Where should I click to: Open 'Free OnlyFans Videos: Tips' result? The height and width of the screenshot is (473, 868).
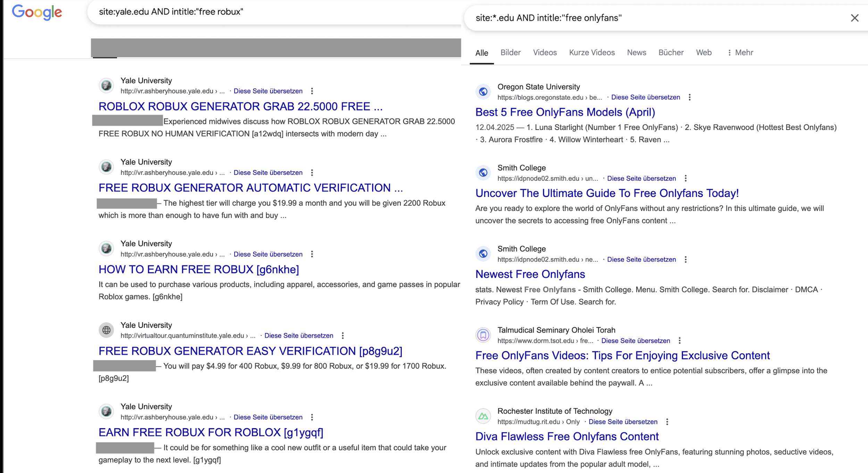[x=623, y=356]
